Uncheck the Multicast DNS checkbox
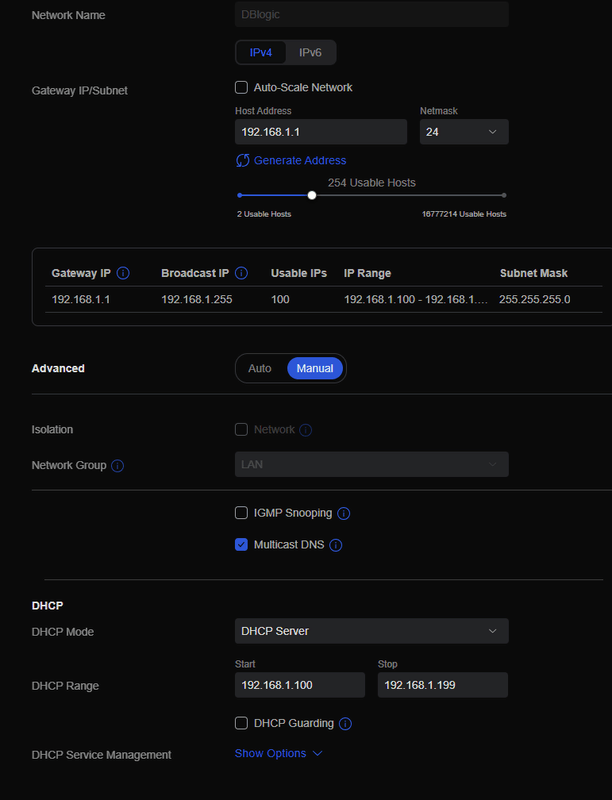The height and width of the screenshot is (800, 612). click(x=241, y=545)
